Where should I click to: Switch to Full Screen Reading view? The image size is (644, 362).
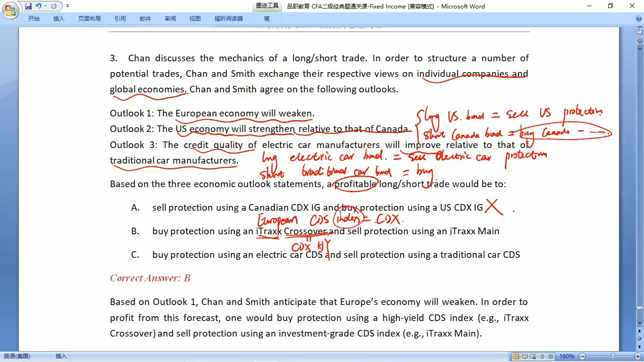point(525,356)
